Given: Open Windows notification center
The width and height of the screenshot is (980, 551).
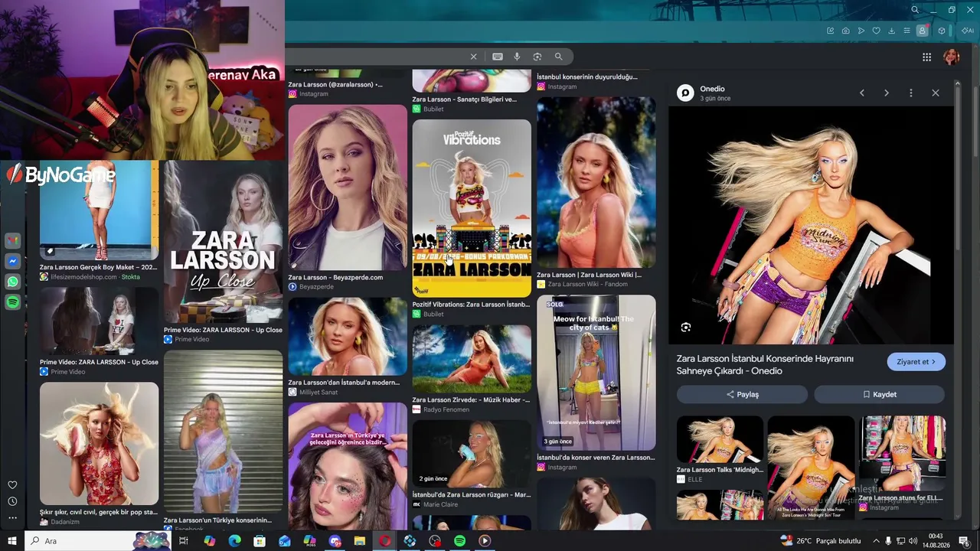Looking at the screenshot, I should click(x=964, y=541).
